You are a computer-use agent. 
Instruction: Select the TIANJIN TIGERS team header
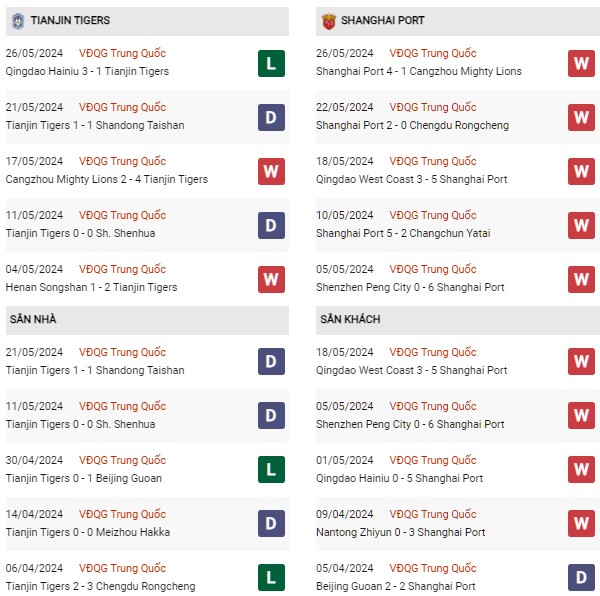(147, 21)
